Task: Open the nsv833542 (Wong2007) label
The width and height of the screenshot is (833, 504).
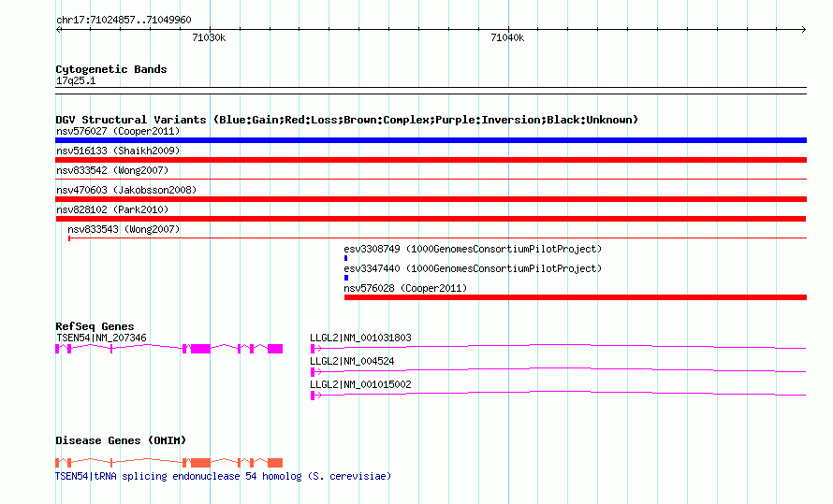Action: tap(112, 170)
